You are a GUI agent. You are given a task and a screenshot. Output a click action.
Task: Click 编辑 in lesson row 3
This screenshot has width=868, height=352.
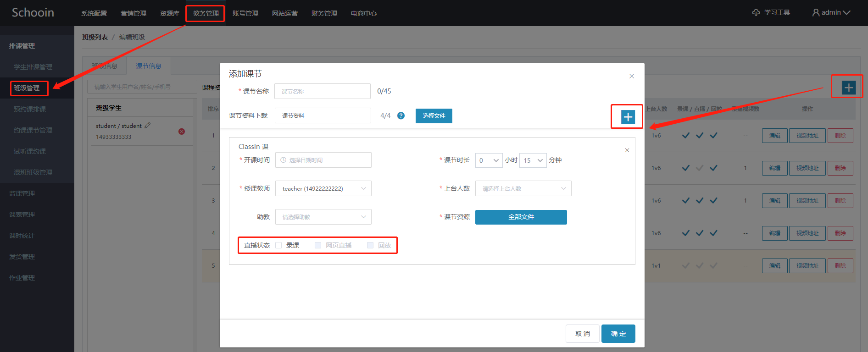click(x=775, y=201)
